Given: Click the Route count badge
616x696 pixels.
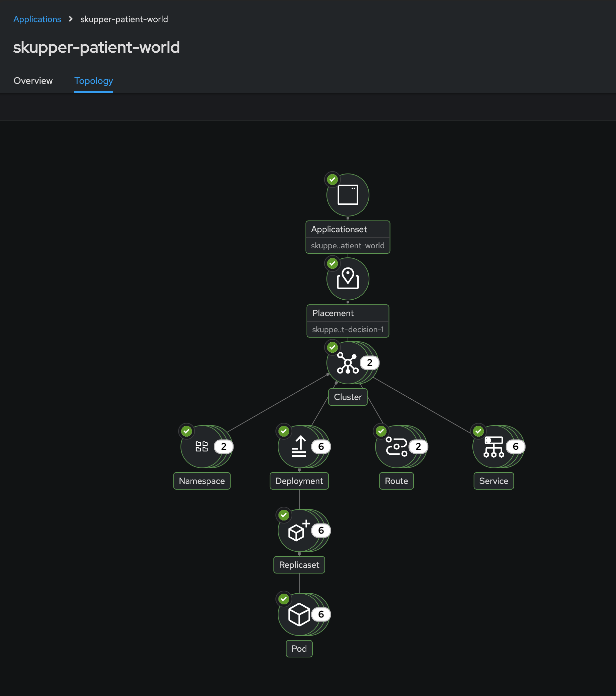Looking at the screenshot, I should coord(418,446).
